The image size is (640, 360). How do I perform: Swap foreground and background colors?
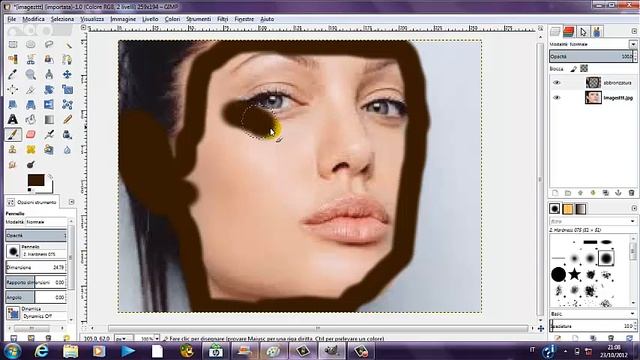point(50,177)
